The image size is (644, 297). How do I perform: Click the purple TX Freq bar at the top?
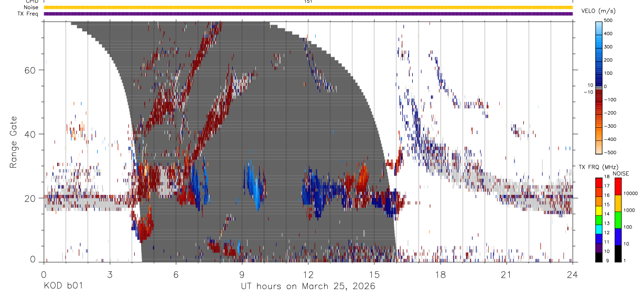(308, 14)
